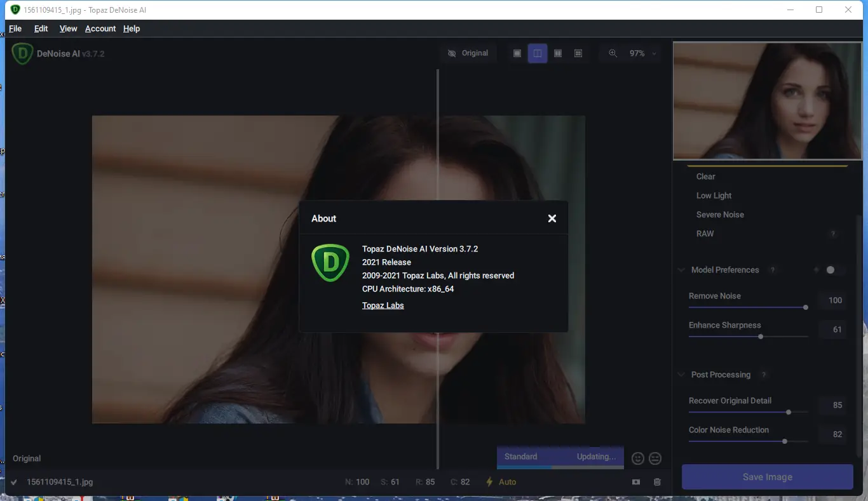
Task: Click sparkle icon beside Model Preferences toggle
Action: coord(817,270)
